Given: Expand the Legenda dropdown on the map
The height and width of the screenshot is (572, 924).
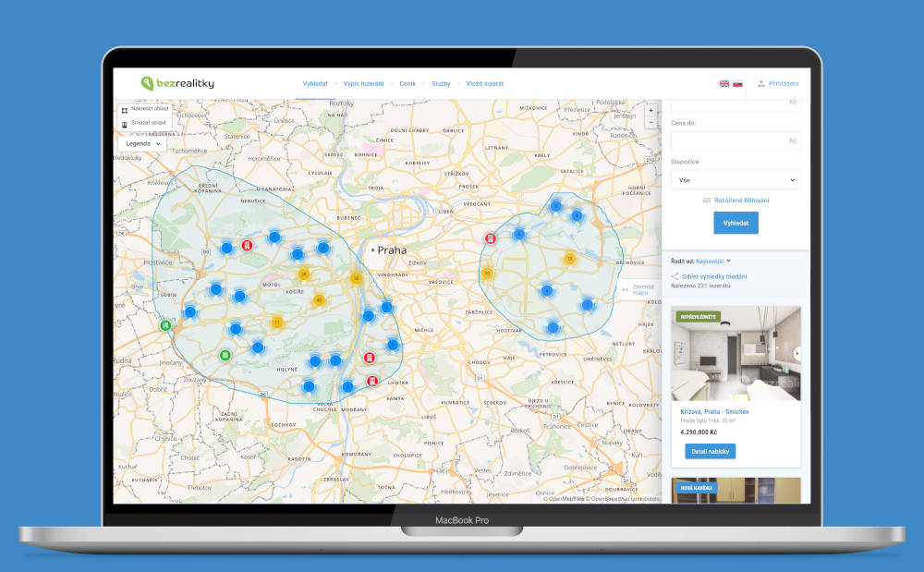Looking at the screenshot, I should click(x=142, y=144).
